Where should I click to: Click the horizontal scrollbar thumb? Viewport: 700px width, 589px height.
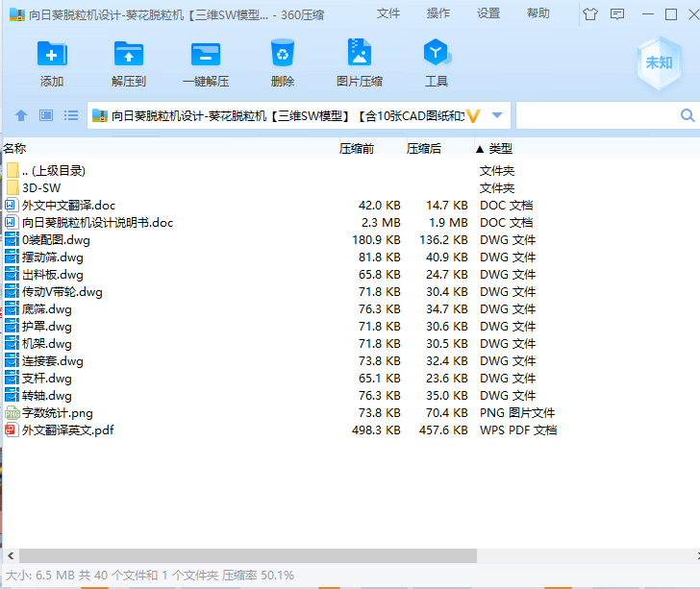[248, 556]
